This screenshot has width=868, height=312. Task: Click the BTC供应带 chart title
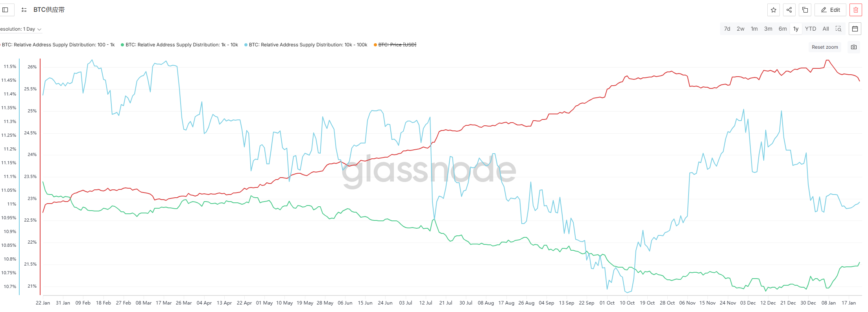(x=49, y=10)
